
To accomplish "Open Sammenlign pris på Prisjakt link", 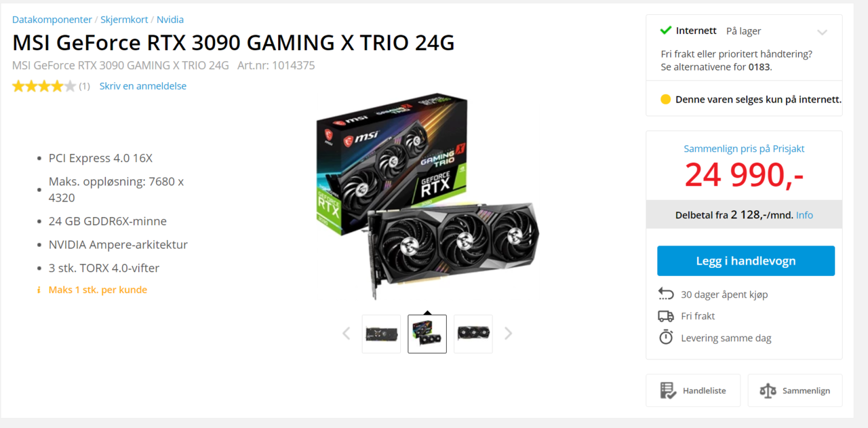I will point(744,149).
